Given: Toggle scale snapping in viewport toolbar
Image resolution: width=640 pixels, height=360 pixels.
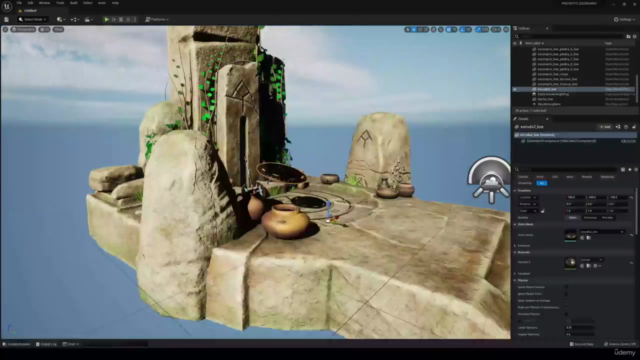Looking at the screenshot, I should coord(478,30).
